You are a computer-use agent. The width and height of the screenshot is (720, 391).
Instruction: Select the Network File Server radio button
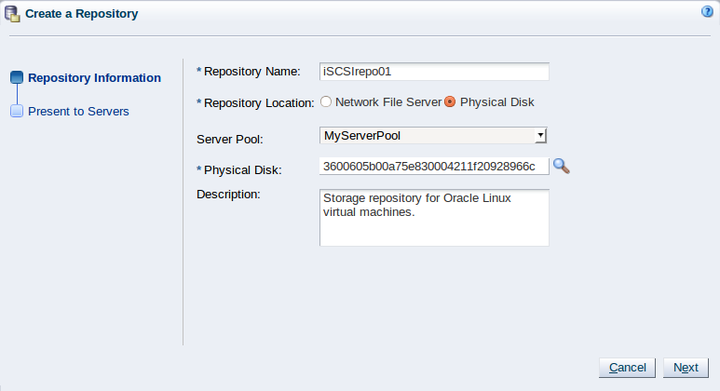click(326, 101)
